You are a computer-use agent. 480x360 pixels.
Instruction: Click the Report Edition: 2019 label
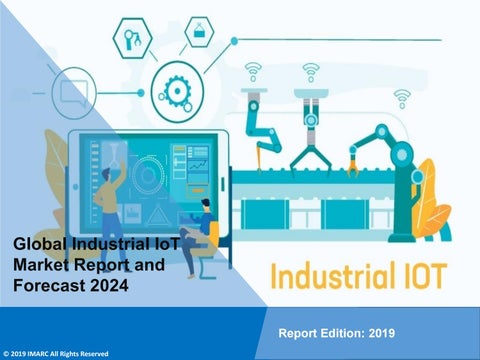[x=337, y=333]
